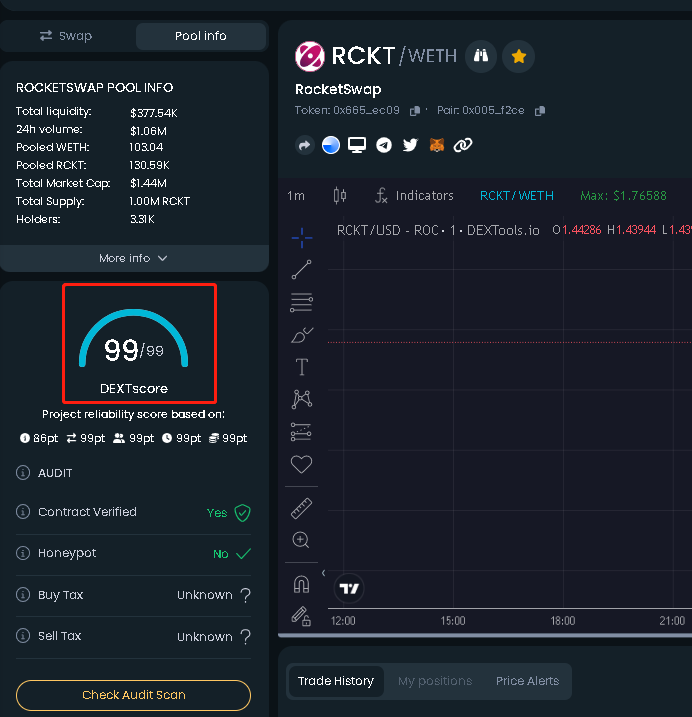Screen dimensions: 692x717
Task: Open the My positions tab
Action: click(435, 681)
